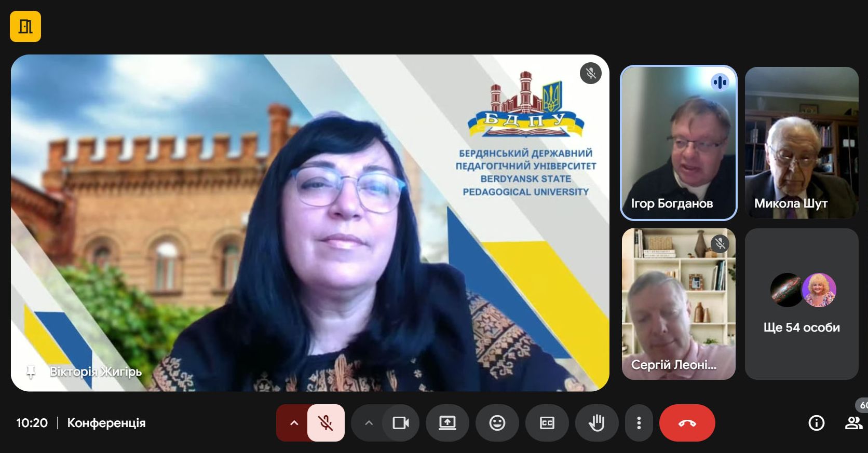
Task: Unpin Вікторія Жигірь using the pin icon
Action: tap(31, 372)
